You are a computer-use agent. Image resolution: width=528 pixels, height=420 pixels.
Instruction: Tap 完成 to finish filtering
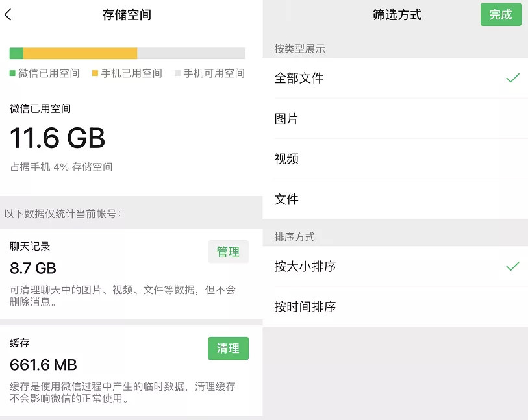501,14
